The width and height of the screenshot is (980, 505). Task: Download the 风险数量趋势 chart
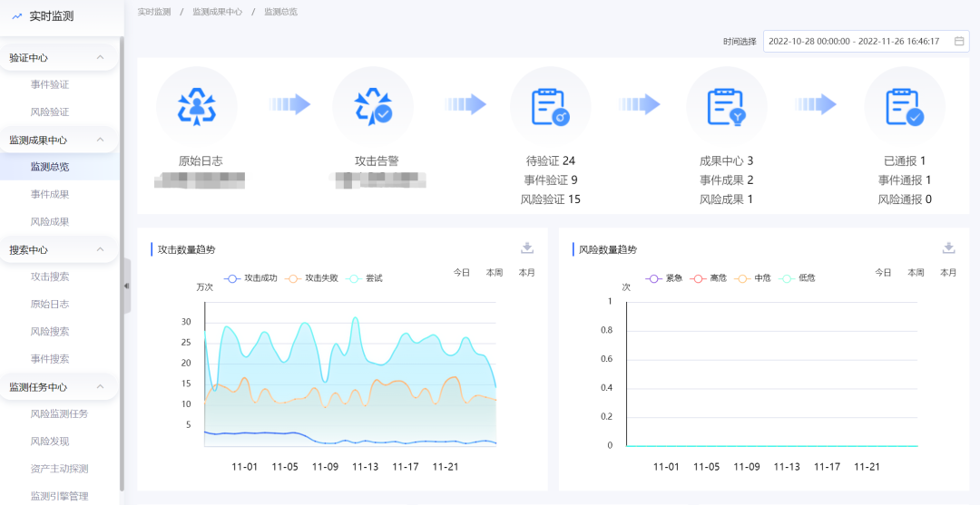(x=948, y=248)
